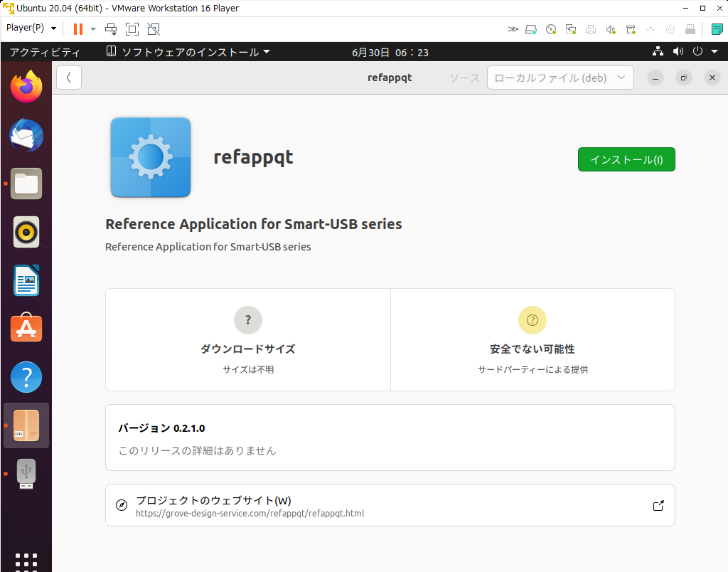Launch Thunderbird mail from the dock
The width and height of the screenshot is (728, 572).
[26, 135]
